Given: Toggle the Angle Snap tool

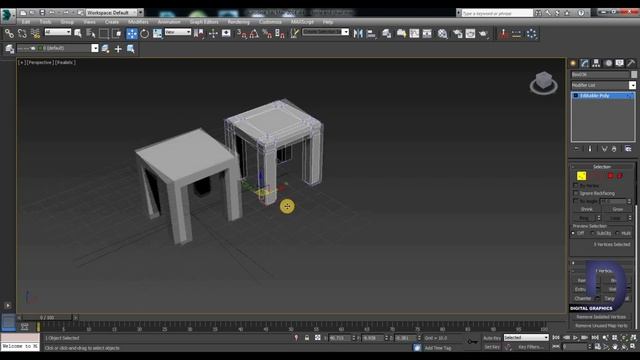Looking at the screenshot, I should (254, 33).
